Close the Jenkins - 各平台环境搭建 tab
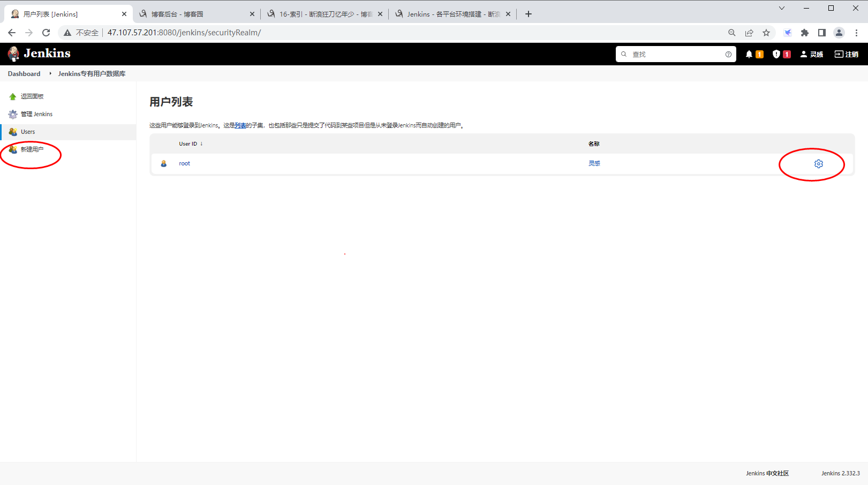Screen dimensions: 868x485 point(508,14)
